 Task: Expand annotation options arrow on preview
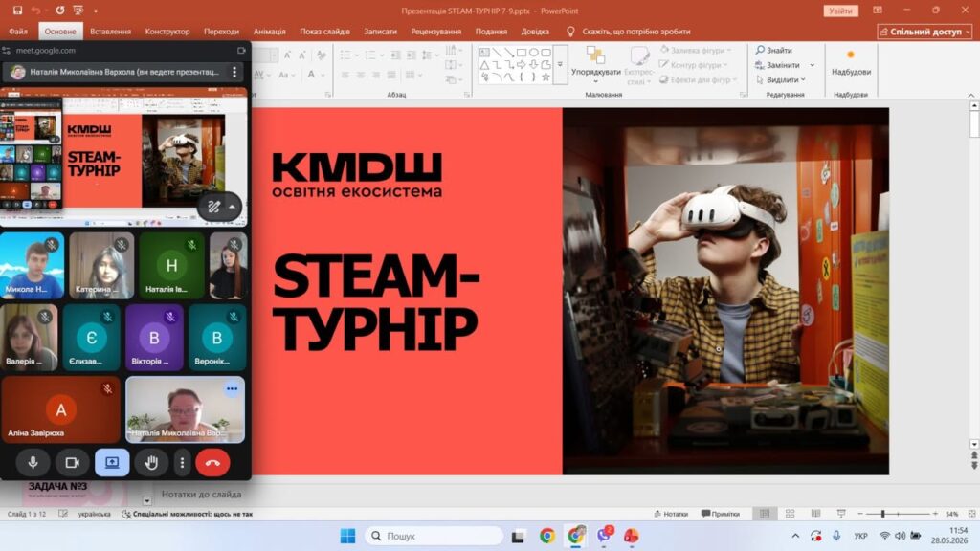(232, 207)
